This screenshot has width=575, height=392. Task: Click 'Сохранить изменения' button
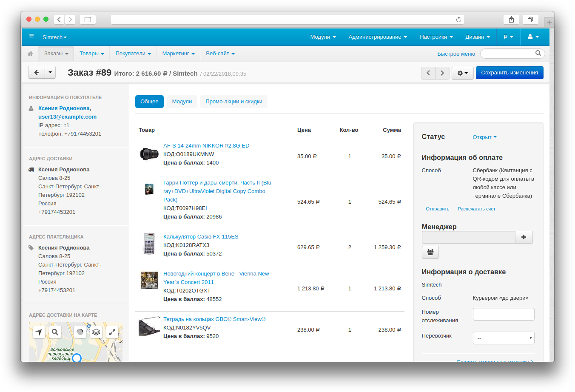pos(509,73)
